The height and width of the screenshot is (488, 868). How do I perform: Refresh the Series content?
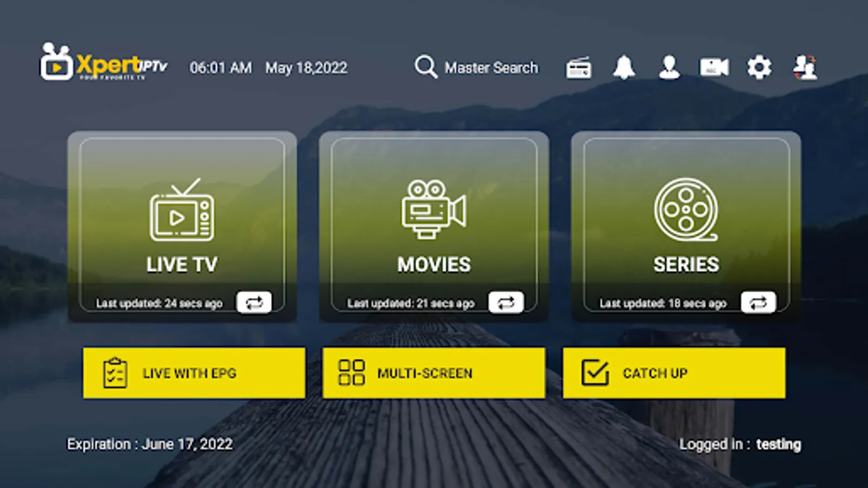(759, 303)
